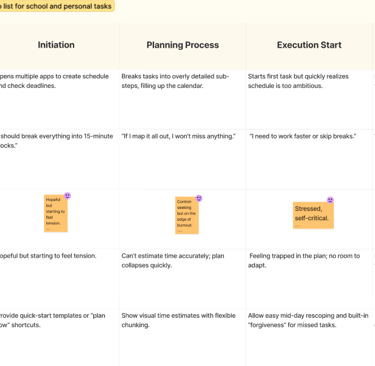Click the 'quick-start templates' opportunity cell
The height and width of the screenshot is (366, 375).
[x=59, y=337]
